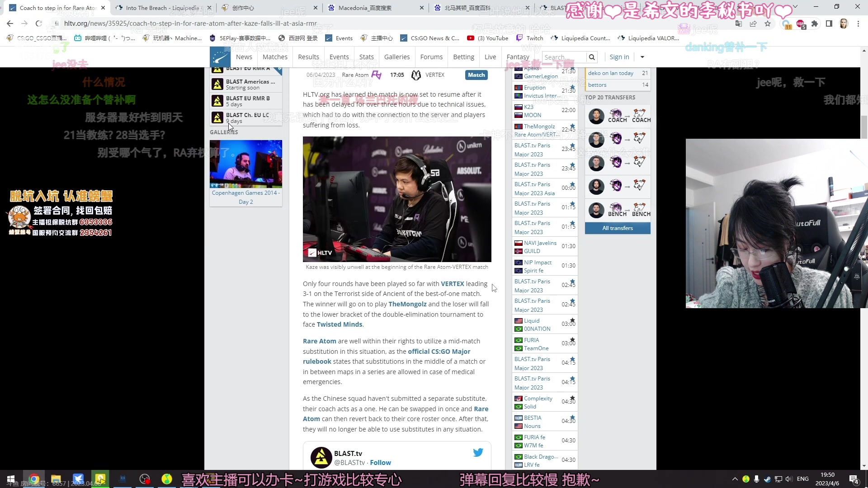Viewport: 868px width, 488px height.
Task: Open deko on lan today thread
Action: [618, 73]
